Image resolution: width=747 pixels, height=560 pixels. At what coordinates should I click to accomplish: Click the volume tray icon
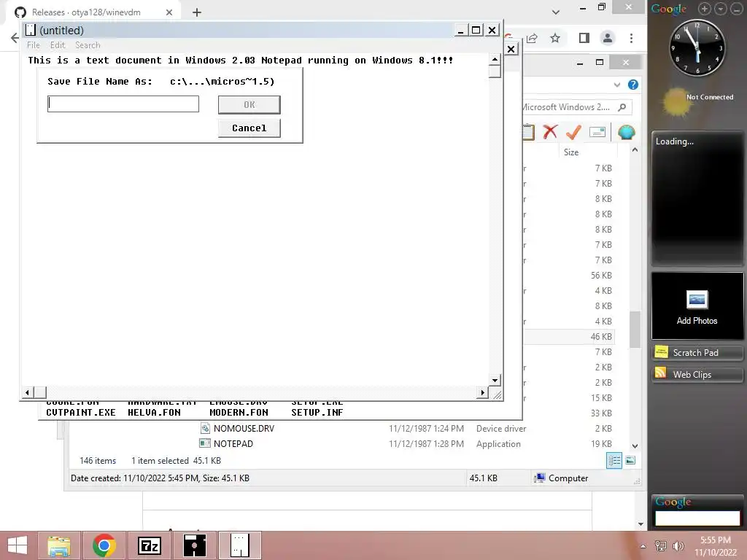(678, 546)
